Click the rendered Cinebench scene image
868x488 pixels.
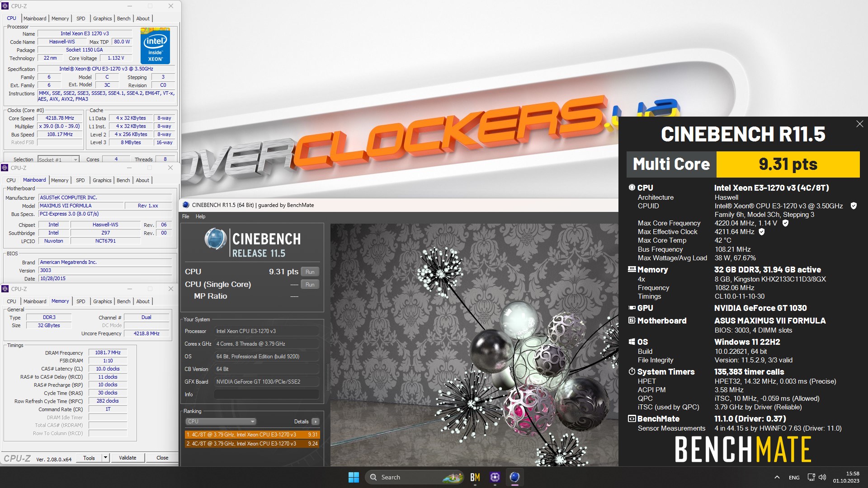click(x=474, y=345)
